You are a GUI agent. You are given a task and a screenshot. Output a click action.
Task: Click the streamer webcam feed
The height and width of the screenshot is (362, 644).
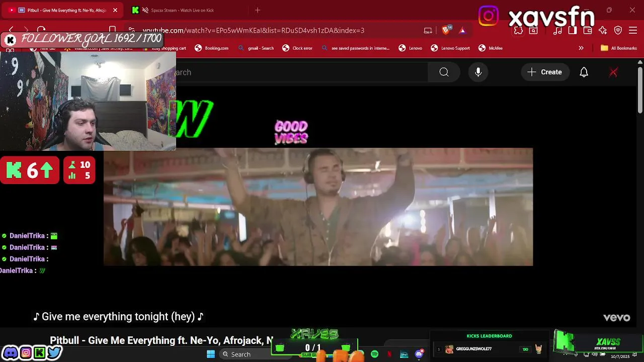(88, 101)
